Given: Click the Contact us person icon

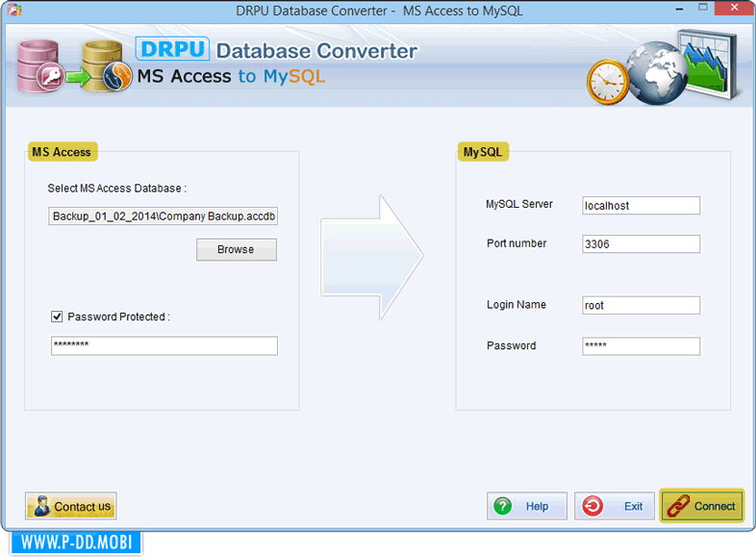Looking at the screenshot, I should click(41, 506).
